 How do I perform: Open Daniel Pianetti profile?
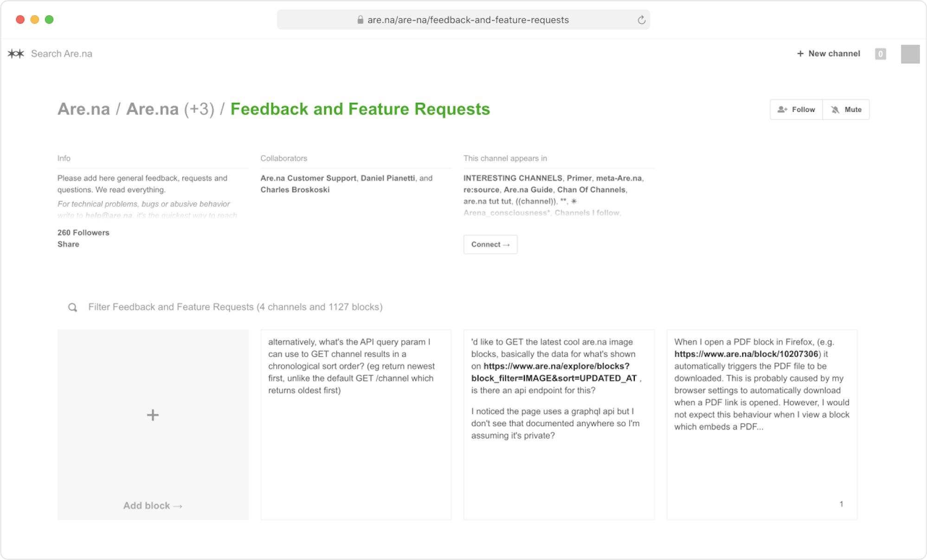pos(388,178)
